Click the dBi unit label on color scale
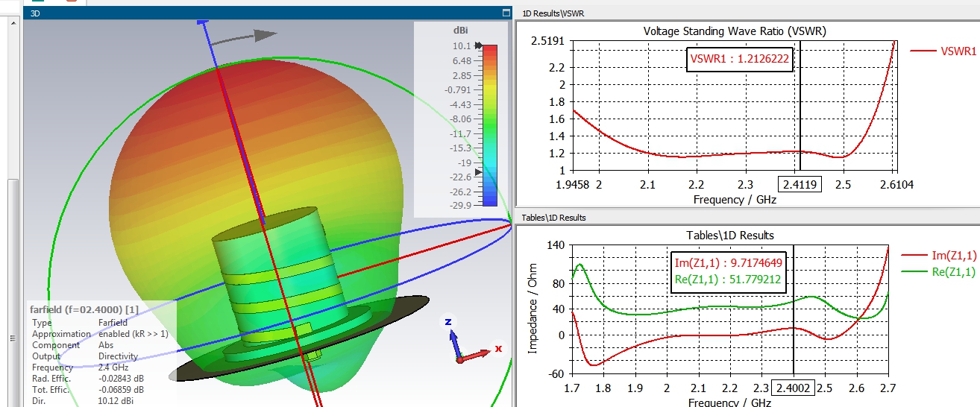The height and width of the screenshot is (407, 980). click(460, 31)
